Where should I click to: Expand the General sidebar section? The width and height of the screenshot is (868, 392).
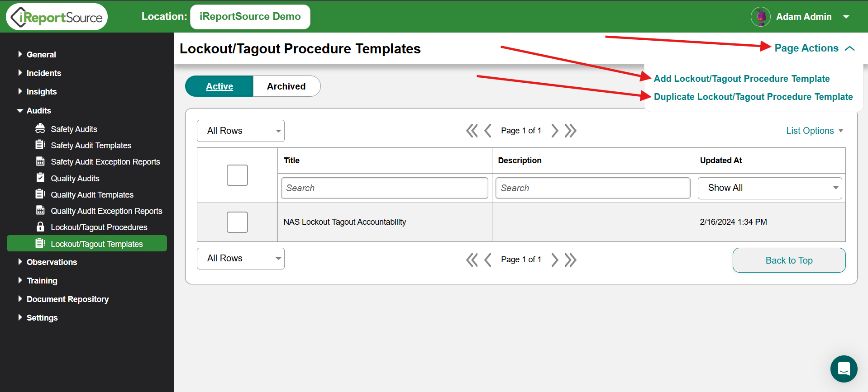37,54
